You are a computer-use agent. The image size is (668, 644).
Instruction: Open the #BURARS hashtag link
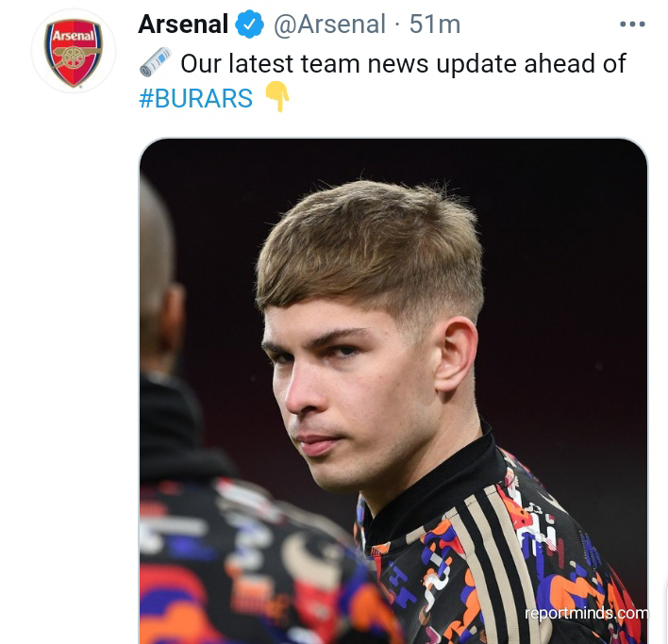[x=195, y=98]
